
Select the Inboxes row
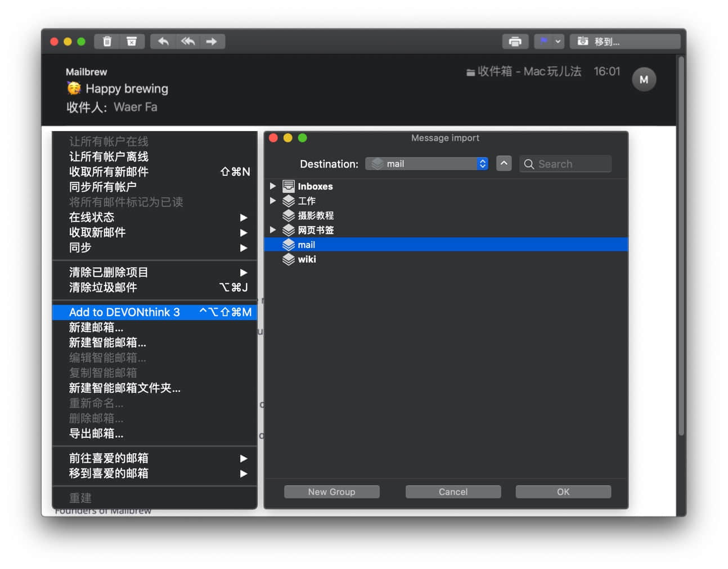click(446, 186)
